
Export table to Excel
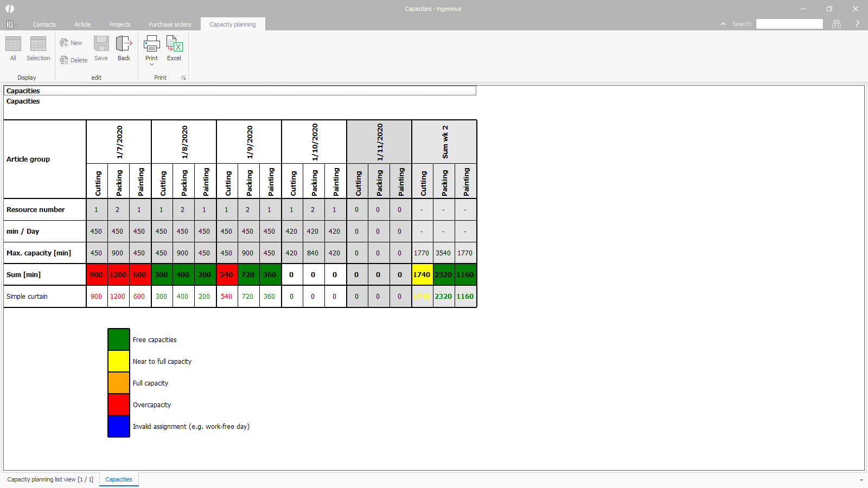coord(174,44)
